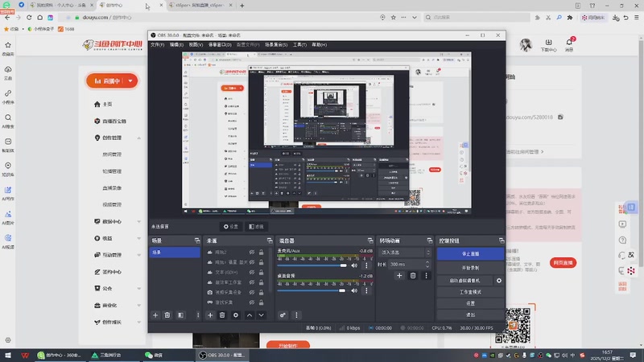Expand the 公会 sidebar section
Screen dimensions: 644x362
point(138,289)
